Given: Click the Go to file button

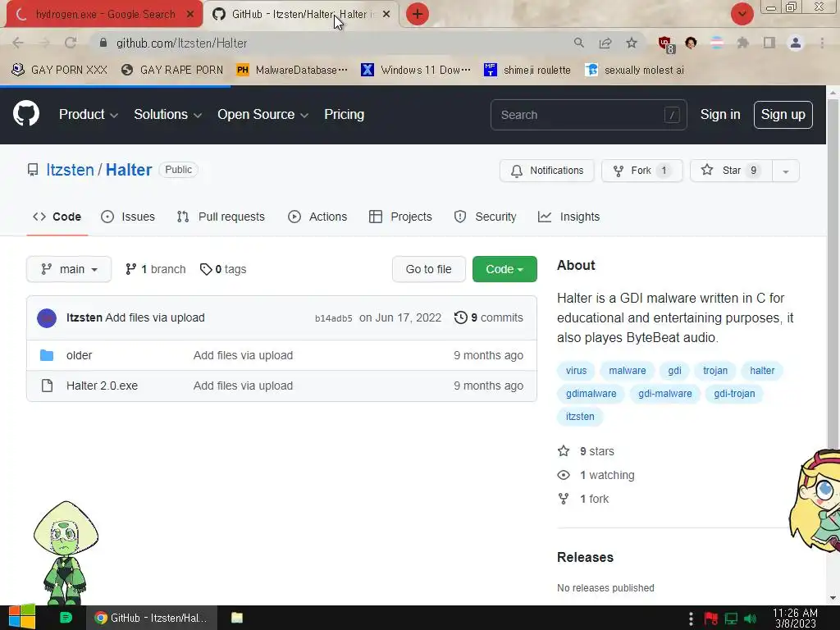Looking at the screenshot, I should [428, 269].
